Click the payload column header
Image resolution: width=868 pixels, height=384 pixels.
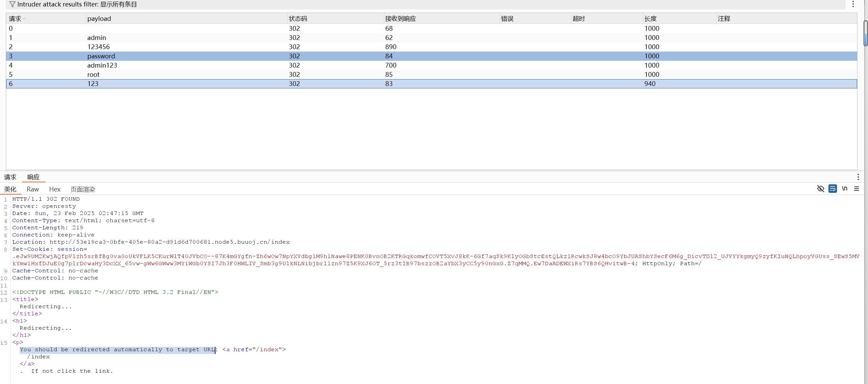click(x=99, y=19)
